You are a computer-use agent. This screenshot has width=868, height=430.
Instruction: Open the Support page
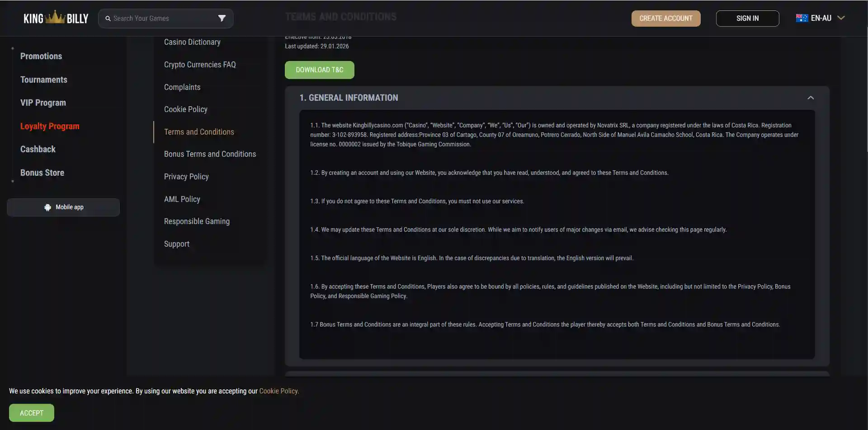(177, 244)
